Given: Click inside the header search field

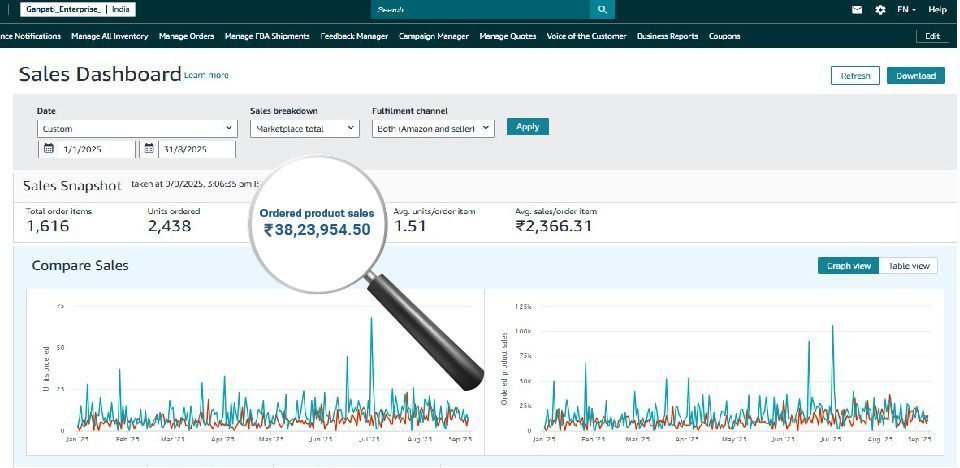Looking at the screenshot, I should [480, 9].
